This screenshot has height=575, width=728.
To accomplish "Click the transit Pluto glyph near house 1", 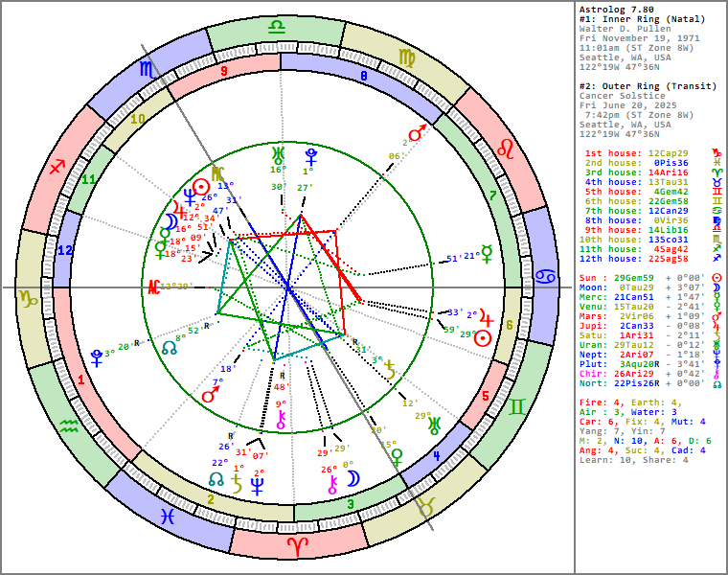I will tap(97, 357).
